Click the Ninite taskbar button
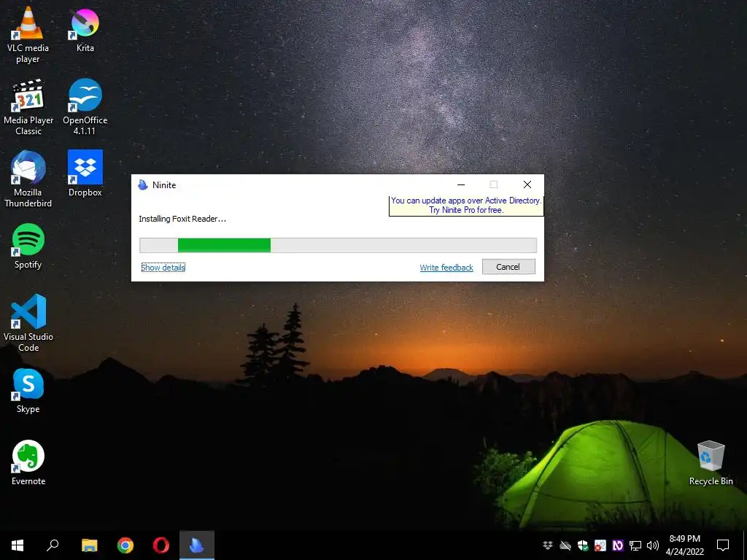747x560 pixels. (197, 545)
